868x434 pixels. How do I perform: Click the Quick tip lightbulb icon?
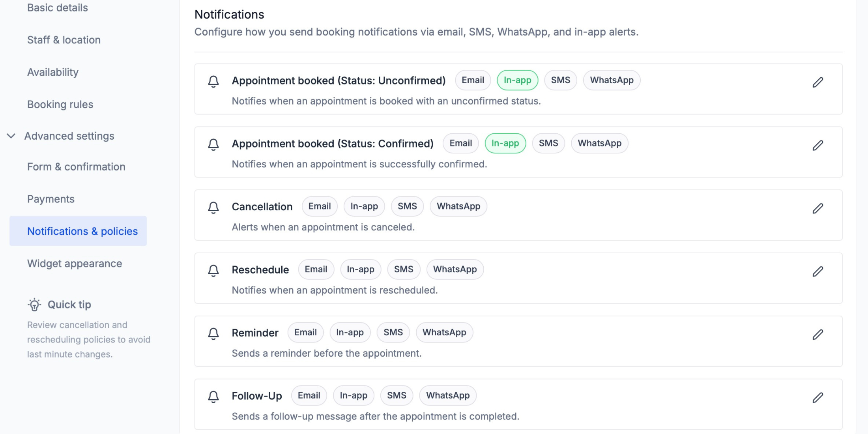point(34,305)
